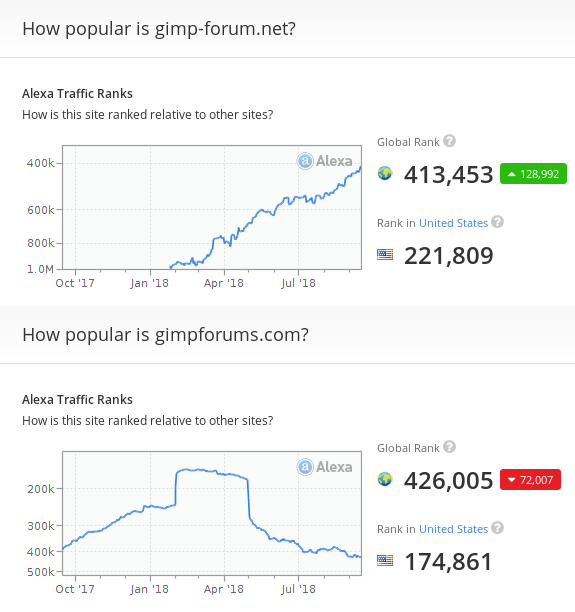The image size is (575, 612).
Task: Click green 128,992 rank change badge
Action: [x=533, y=174]
